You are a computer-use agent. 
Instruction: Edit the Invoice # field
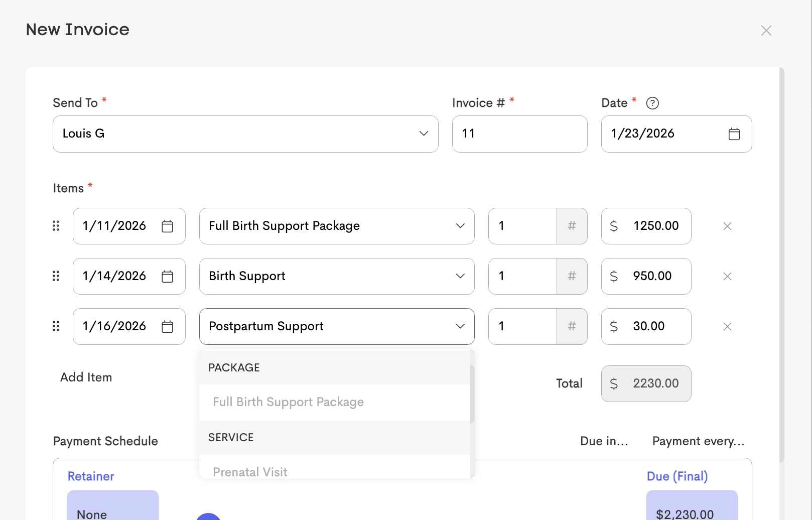519,134
